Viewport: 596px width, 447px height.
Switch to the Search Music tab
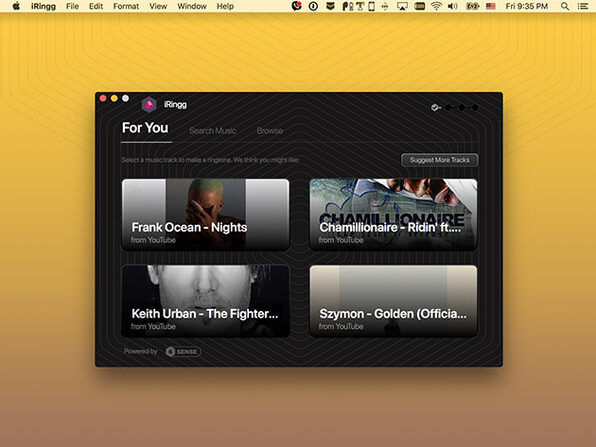(212, 131)
